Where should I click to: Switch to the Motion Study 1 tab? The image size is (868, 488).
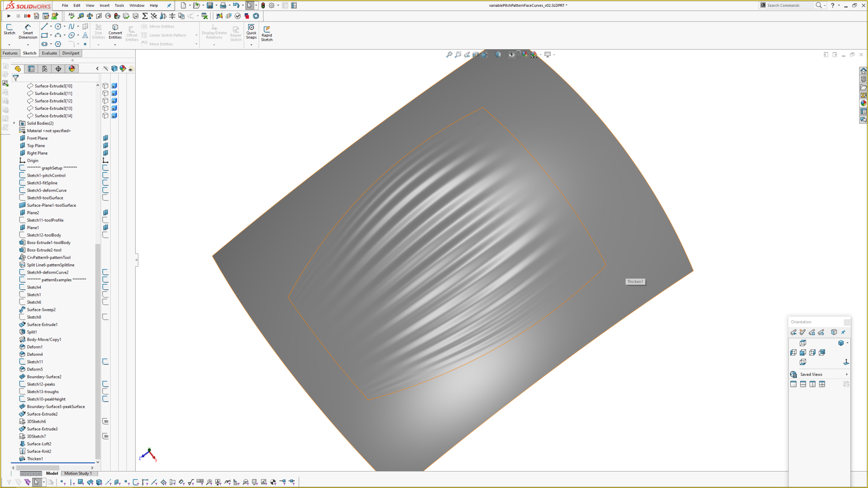[x=78, y=474]
